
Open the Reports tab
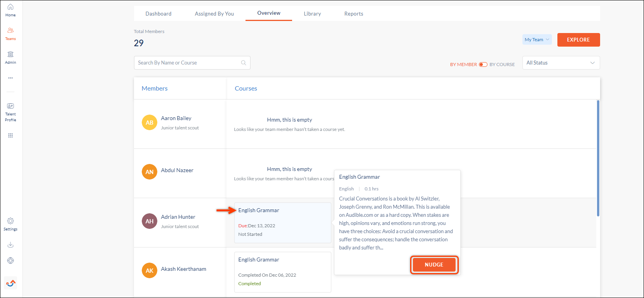pos(354,14)
